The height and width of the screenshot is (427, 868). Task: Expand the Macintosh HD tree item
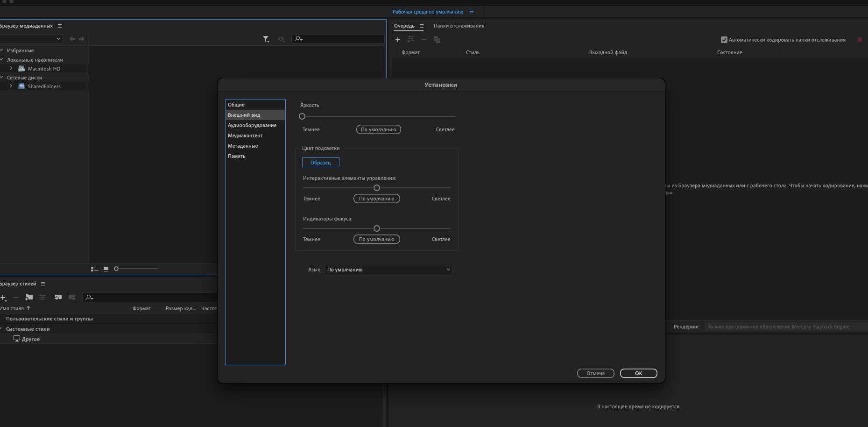coord(11,69)
